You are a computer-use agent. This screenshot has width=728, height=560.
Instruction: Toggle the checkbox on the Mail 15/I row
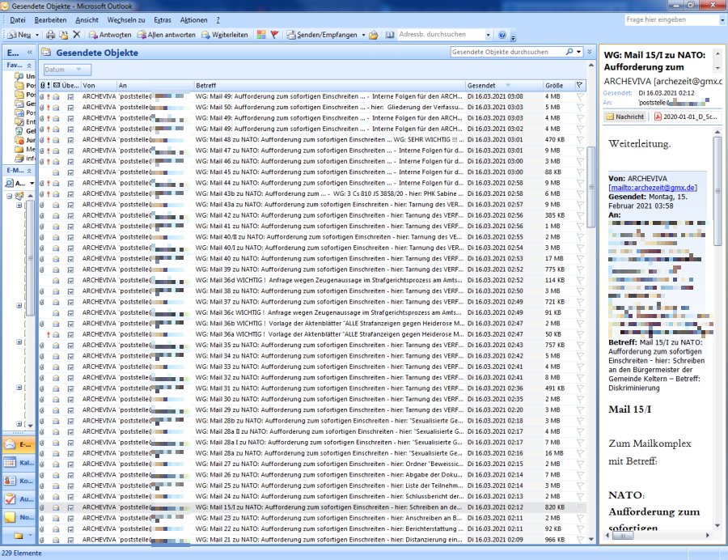70,507
